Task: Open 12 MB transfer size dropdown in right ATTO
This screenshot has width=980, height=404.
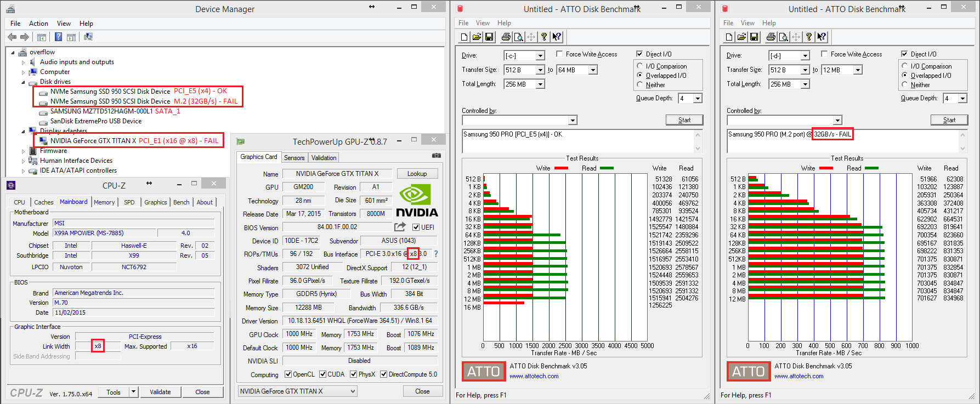Action: pyautogui.click(x=858, y=70)
